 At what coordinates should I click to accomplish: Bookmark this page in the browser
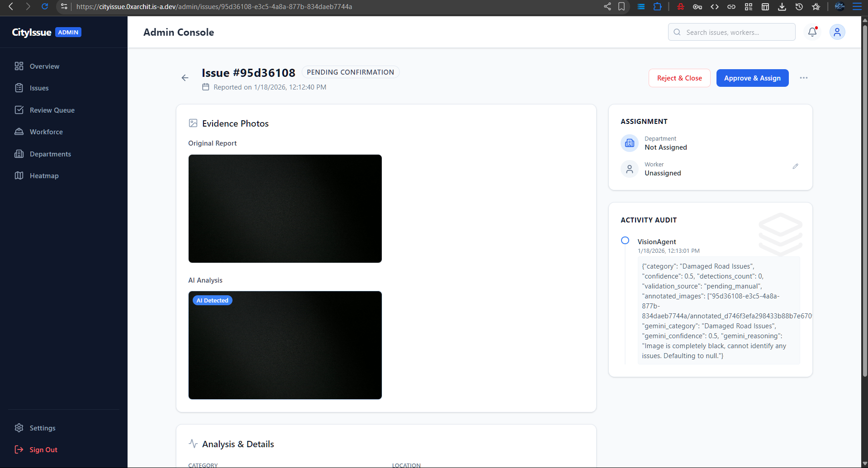pyautogui.click(x=621, y=6)
